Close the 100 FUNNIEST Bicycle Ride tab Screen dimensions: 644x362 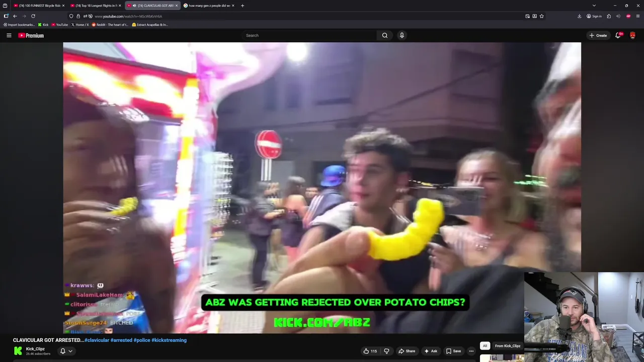[x=63, y=6]
